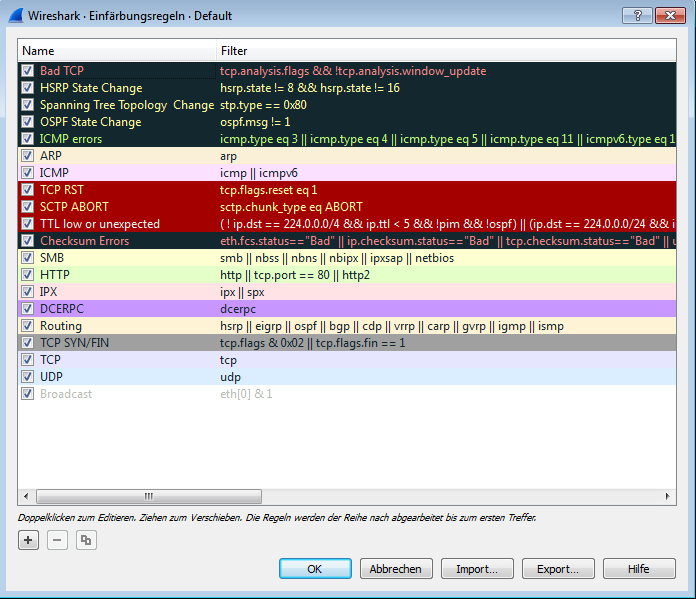
Task: Click the 'udp' filter cell
Action: 230,377
